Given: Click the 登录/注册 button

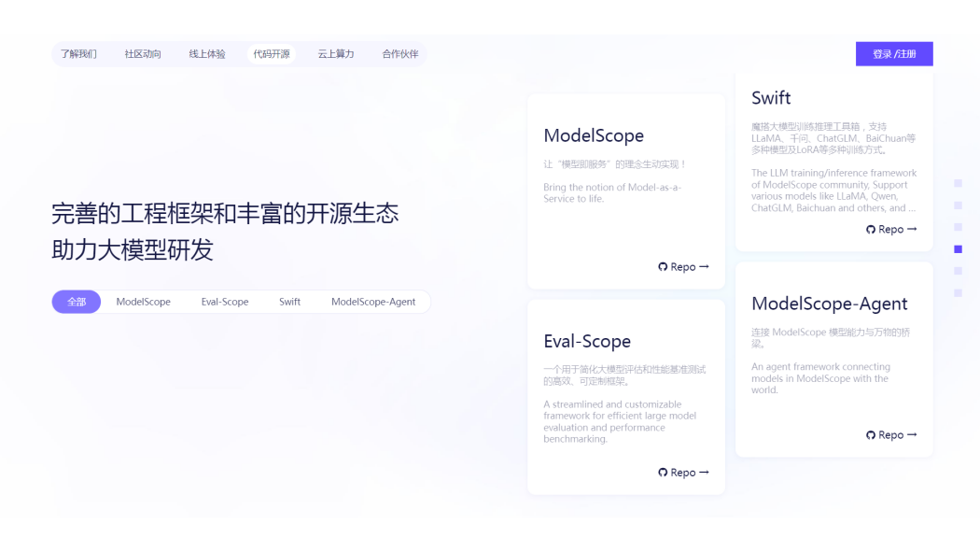Looking at the screenshot, I should (x=894, y=54).
